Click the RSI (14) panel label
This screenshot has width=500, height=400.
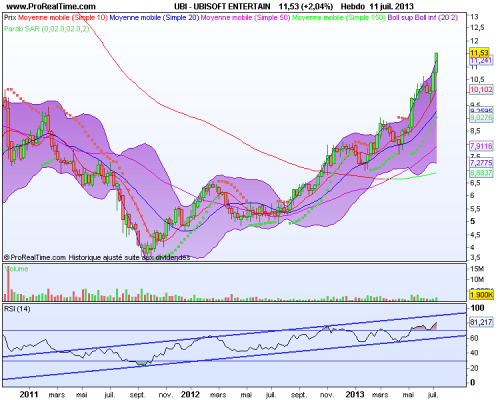(x=17, y=309)
